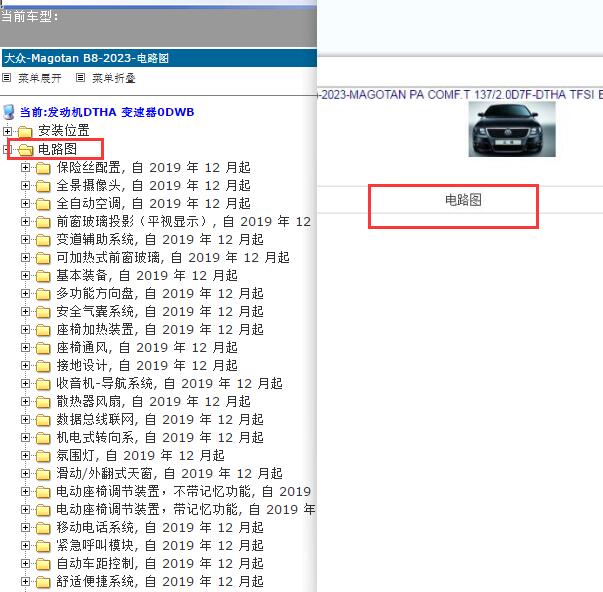
Task: Open 数据总线联网, 自 2019 年 12 月起
Action: 160,419
